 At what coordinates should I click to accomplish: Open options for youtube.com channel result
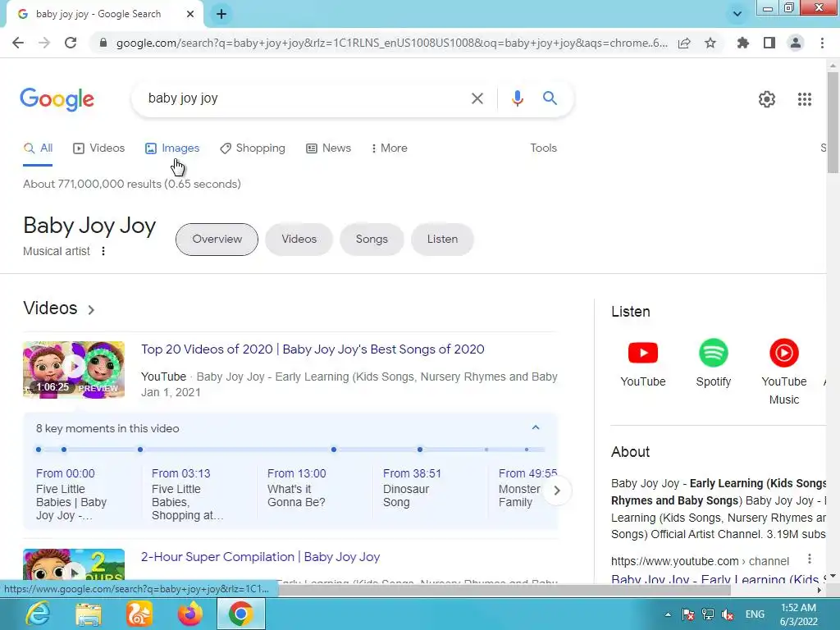(x=810, y=559)
